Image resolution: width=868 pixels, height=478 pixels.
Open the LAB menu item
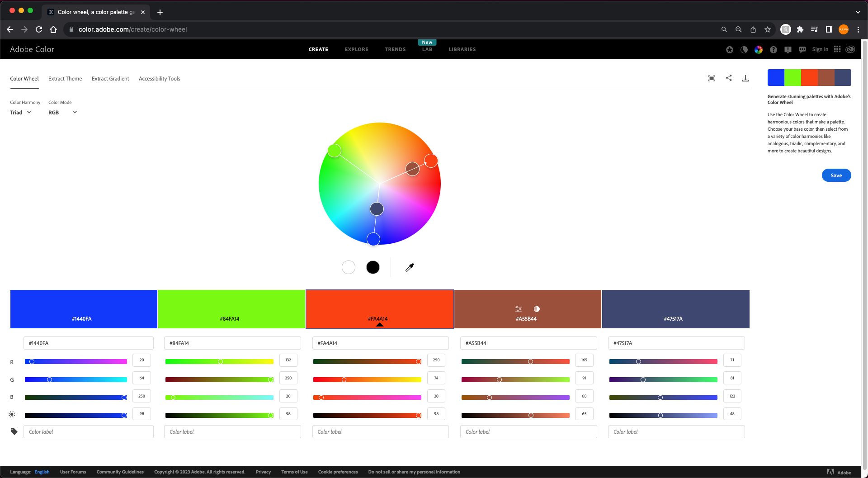tap(427, 49)
